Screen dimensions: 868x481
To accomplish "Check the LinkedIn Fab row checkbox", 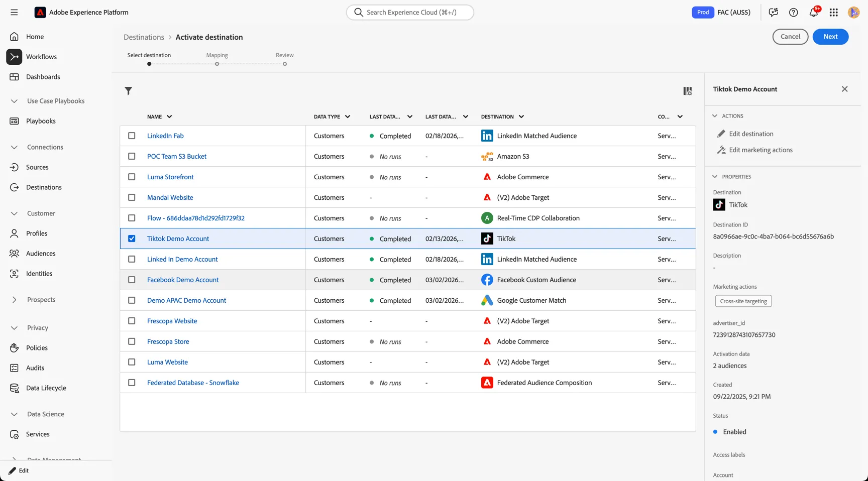I will pos(132,136).
